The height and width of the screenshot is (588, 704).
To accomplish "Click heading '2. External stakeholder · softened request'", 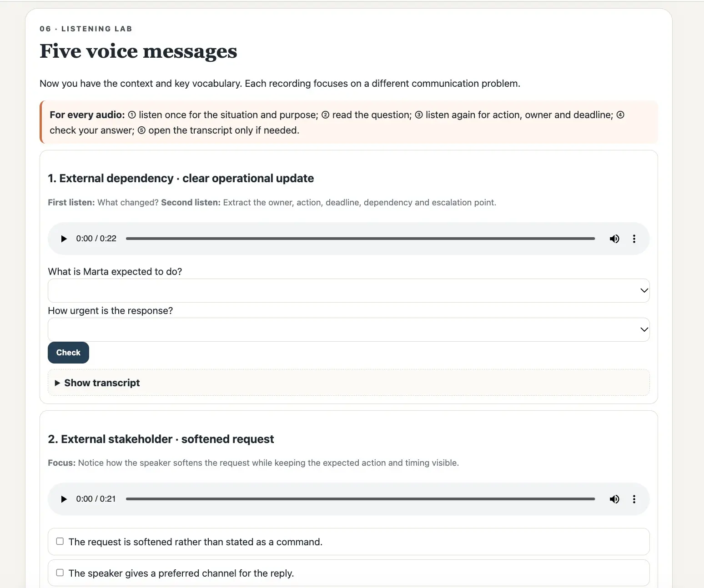I will coord(161,439).
